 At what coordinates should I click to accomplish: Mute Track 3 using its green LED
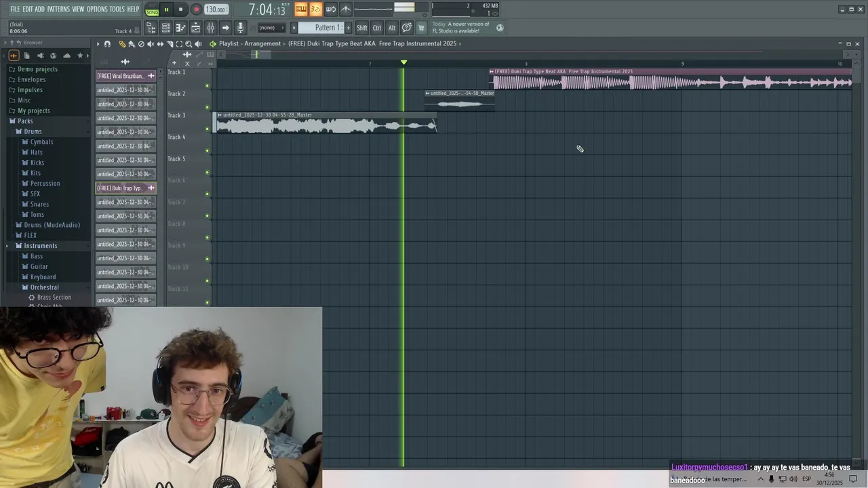208,129
